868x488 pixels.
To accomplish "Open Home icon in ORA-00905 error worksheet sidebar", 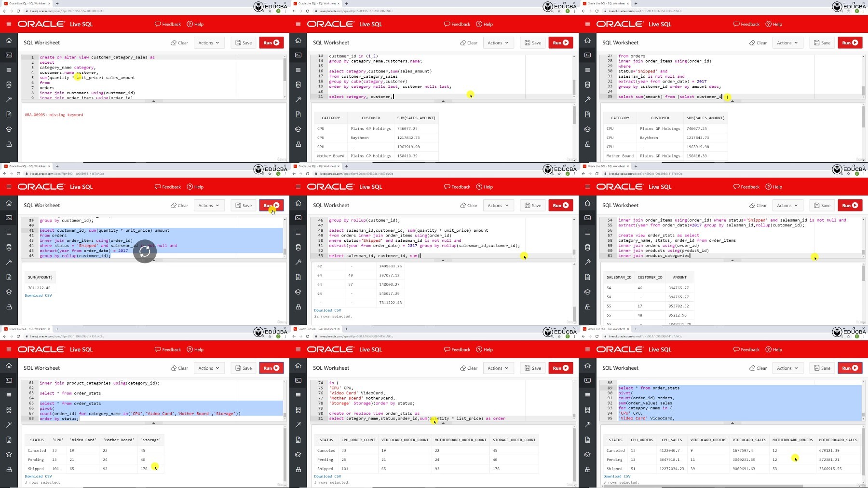I will [x=9, y=41].
